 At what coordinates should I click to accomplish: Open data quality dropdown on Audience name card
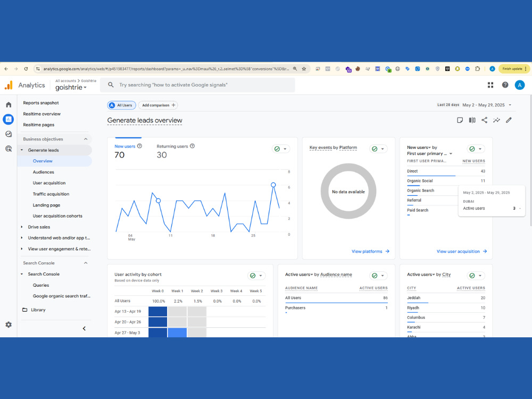click(x=378, y=276)
